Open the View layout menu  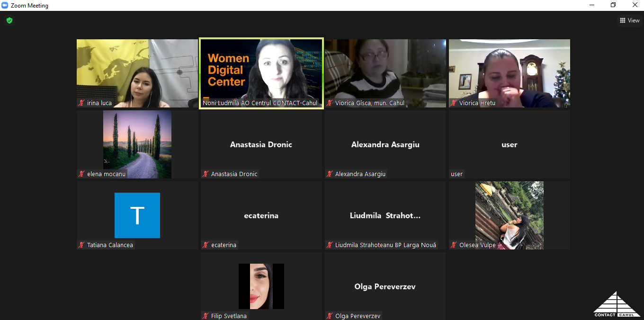[629, 20]
